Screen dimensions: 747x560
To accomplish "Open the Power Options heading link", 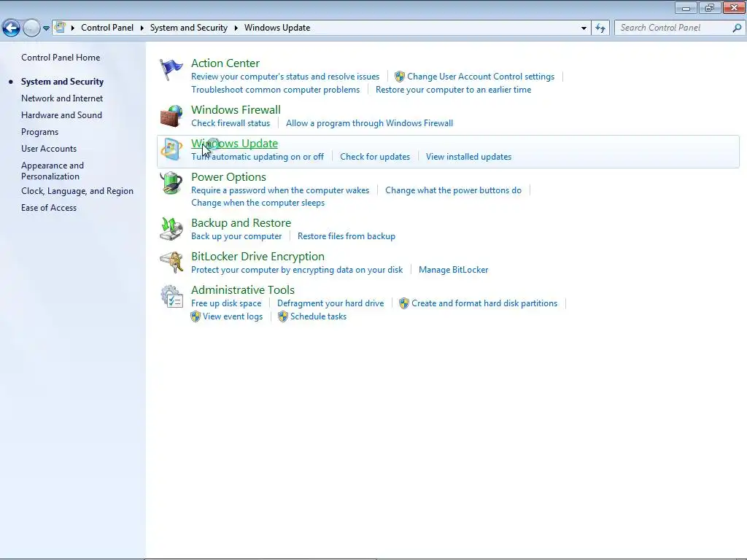I will tap(228, 176).
